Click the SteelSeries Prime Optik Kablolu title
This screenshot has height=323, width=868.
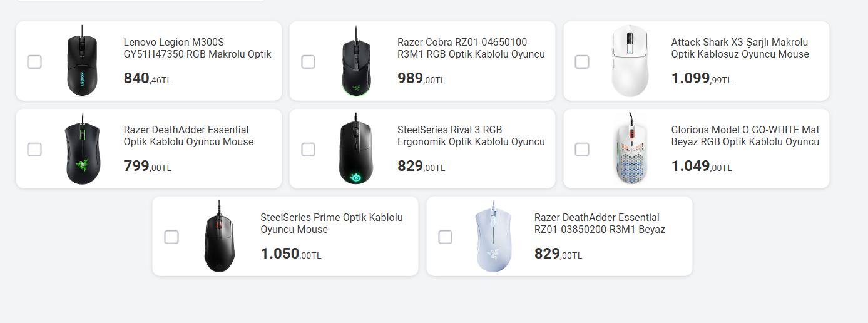(331, 223)
